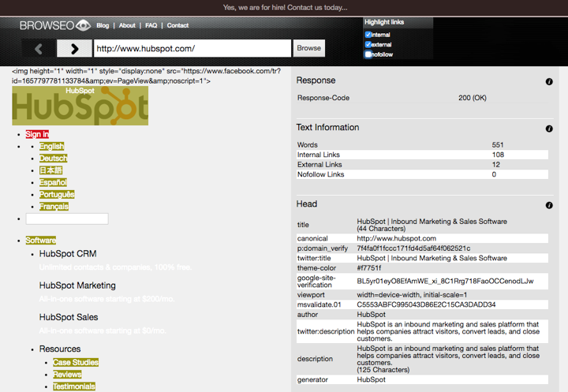
Task: Enable the nofollow links highlight checkbox
Action: pos(368,55)
